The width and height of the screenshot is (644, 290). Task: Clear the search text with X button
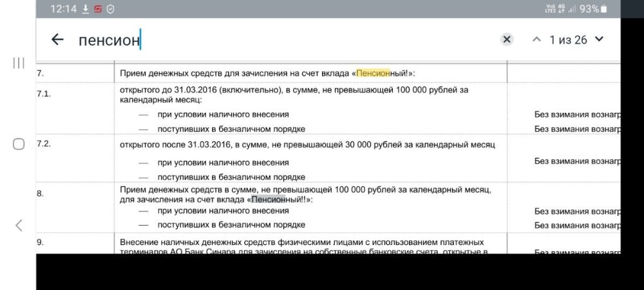click(x=507, y=39)
